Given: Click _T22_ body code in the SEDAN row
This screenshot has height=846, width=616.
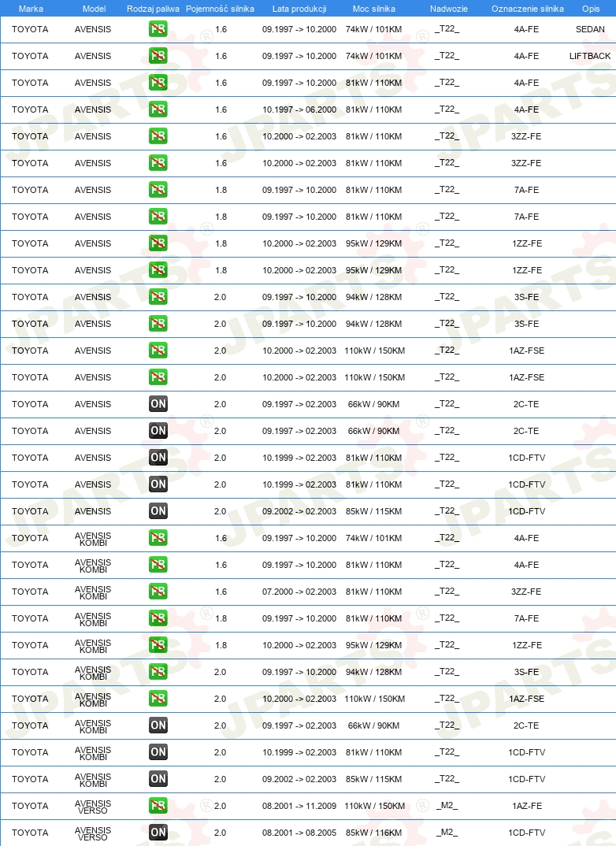Looking at the screenshot, I should (447, 29).
